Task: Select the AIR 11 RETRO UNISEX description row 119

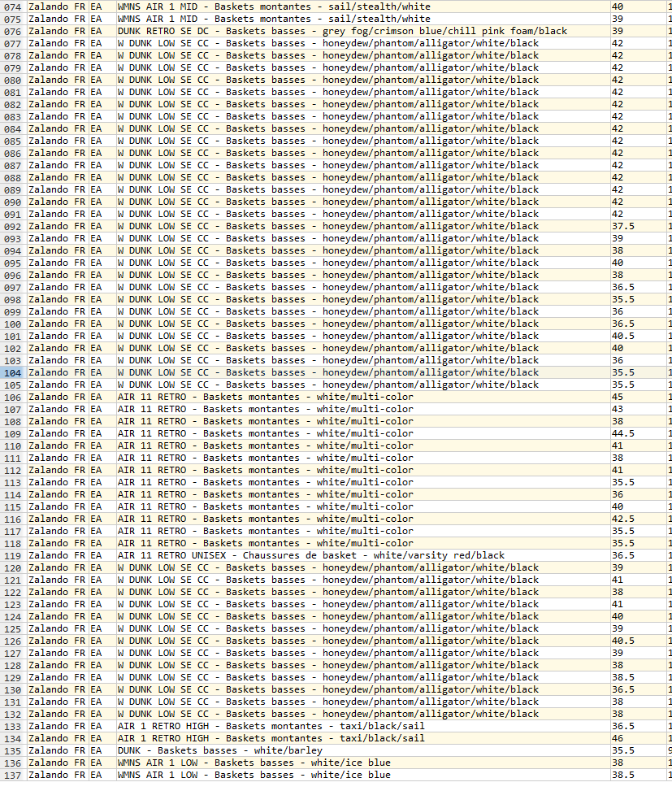Action: (x=311, y=555)
